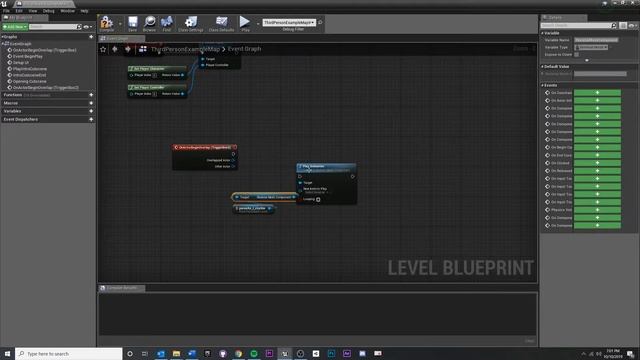Screen dimensions: 640x360
Task: Add an event dispatcher with its plus icon
Action: coord(91,120)
